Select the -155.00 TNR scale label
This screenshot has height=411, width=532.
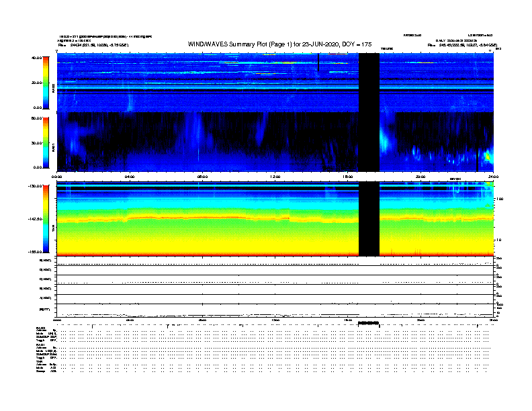coord(35,252)
